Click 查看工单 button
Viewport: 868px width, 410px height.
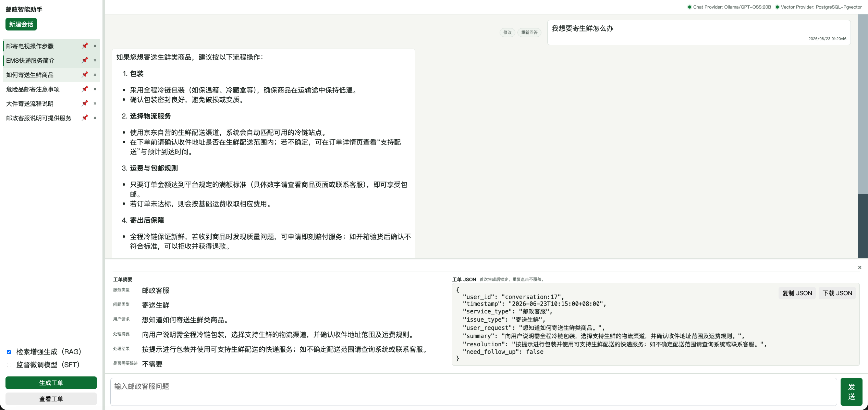point(51,399)
